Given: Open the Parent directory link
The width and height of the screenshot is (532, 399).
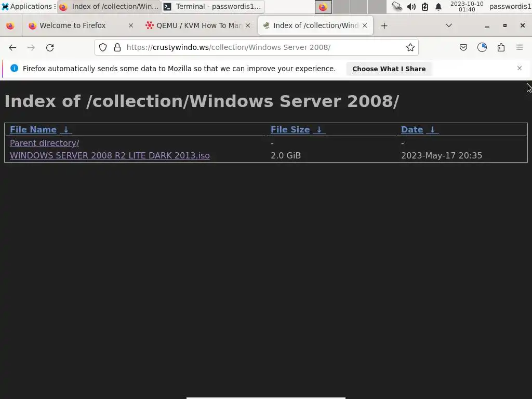Looking at the screenshot, I should coord(45,143).
